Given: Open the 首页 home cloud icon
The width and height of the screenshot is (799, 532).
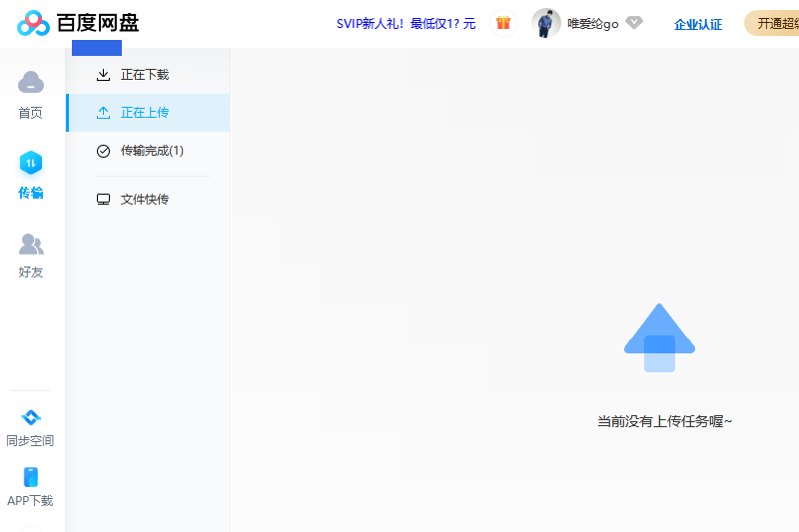Looking at the screenshot, I should (x=31, y=82).
